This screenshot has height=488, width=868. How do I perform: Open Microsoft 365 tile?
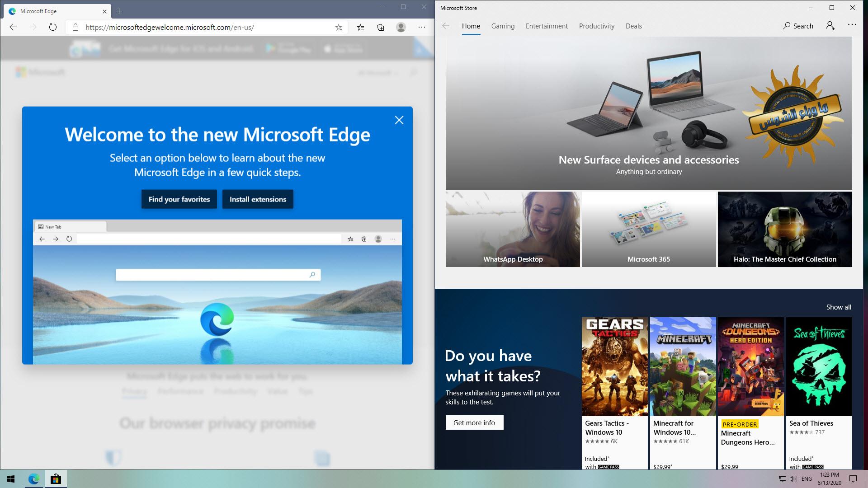(649, 229)
